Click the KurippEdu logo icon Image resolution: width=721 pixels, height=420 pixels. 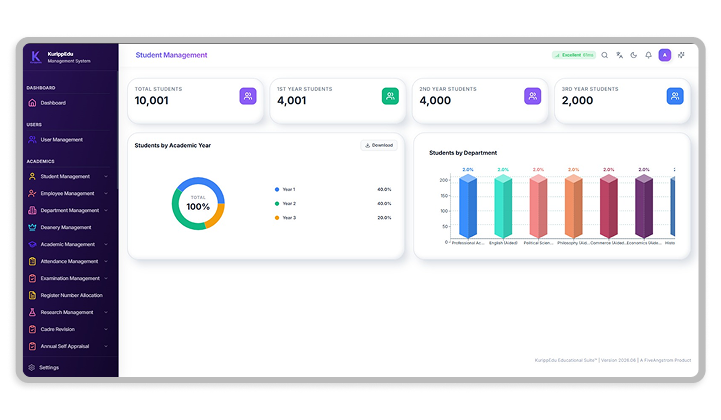[x=35, y=57]
